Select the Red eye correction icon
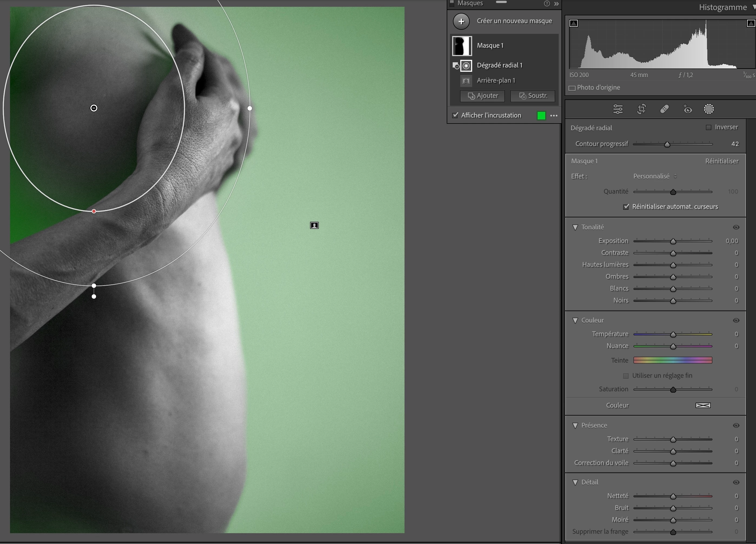 coord(687,109)
